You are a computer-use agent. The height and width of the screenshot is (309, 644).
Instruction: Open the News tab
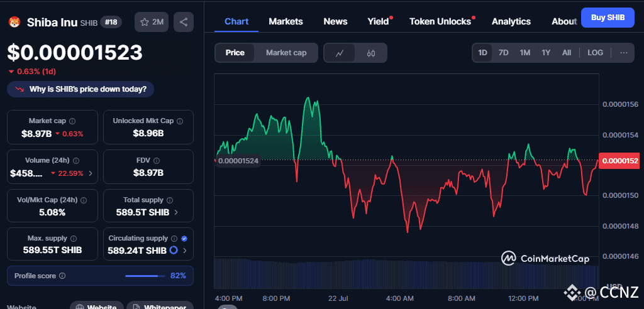click(x=335, y=21)
